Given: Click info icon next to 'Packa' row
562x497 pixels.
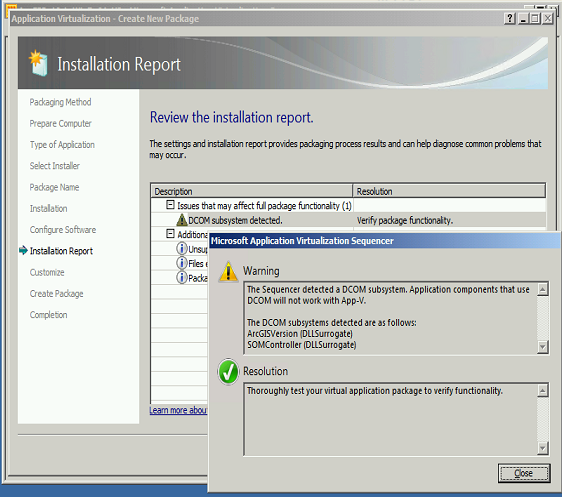Looking at the screenshot, I should pyautogui.click(x=182, y=277).
